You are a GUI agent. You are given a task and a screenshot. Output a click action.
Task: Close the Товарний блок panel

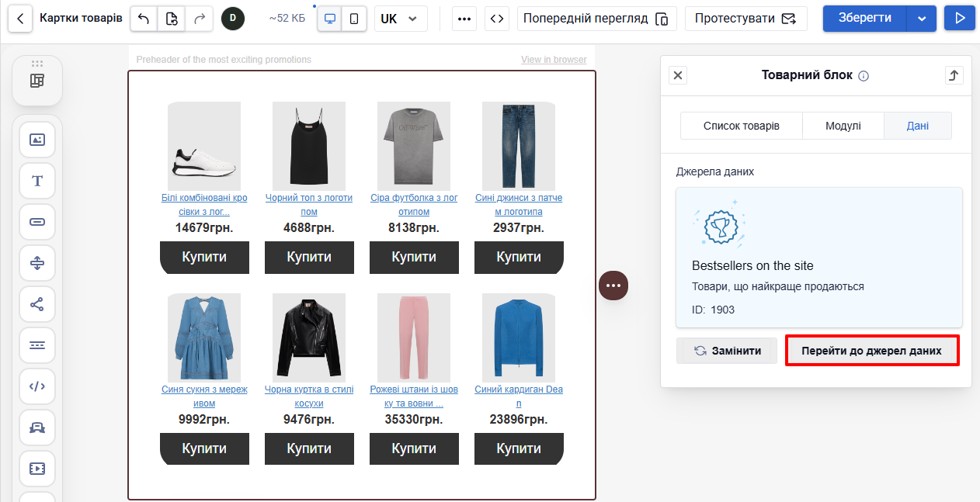tap(678, 75)
